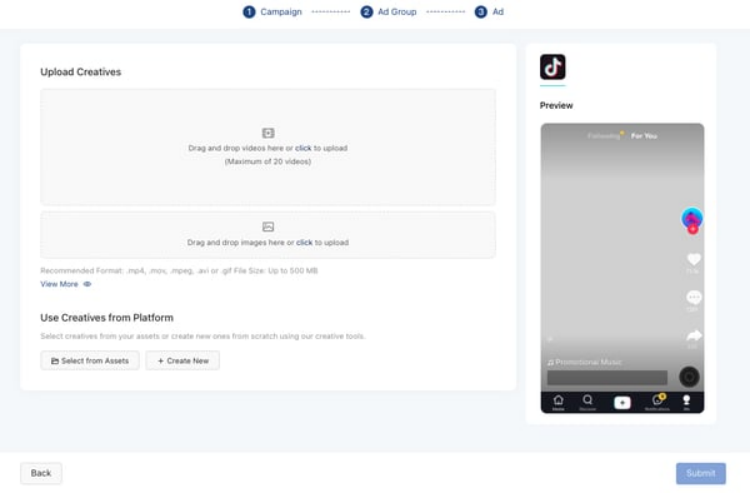750x493 pixels.
Task: Tap the spinning music disc in preview
Action: click(x=689, y=377)
